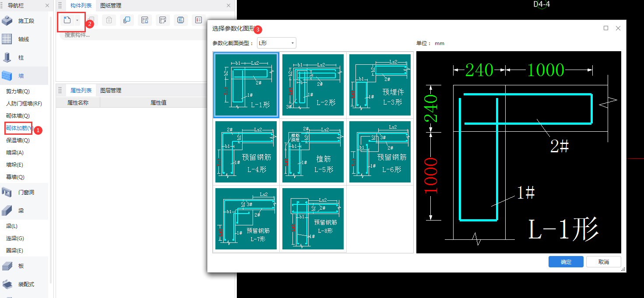Select the 预留钢筋 L-6形 thumbnail
644x298 pixels.
click(380, 152)
